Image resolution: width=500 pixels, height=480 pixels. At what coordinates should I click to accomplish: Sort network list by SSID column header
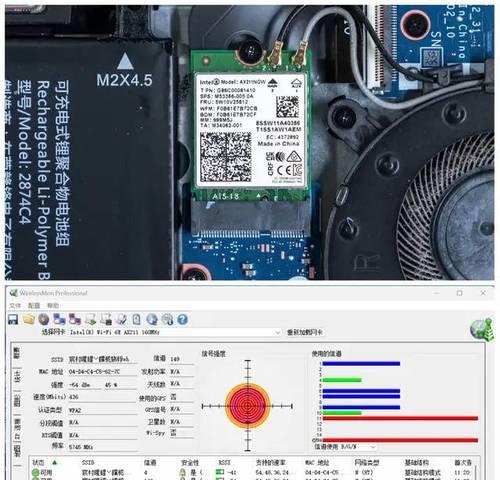(x=88, y=463)
